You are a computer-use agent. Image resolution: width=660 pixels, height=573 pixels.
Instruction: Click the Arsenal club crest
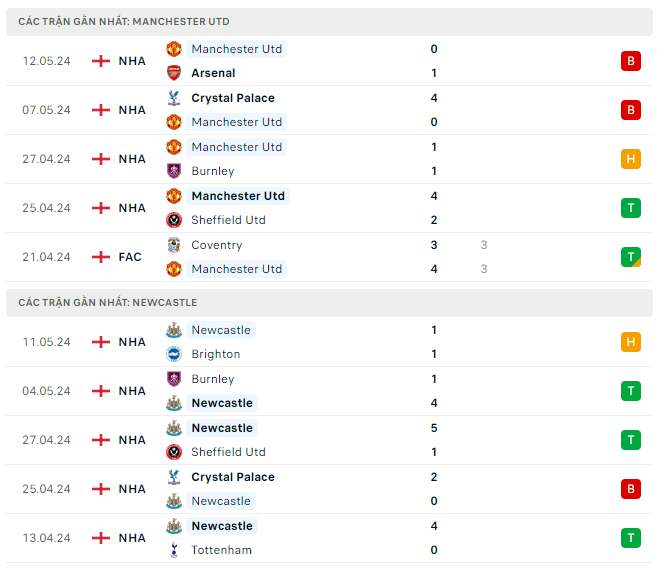click(x=174, y=73)
